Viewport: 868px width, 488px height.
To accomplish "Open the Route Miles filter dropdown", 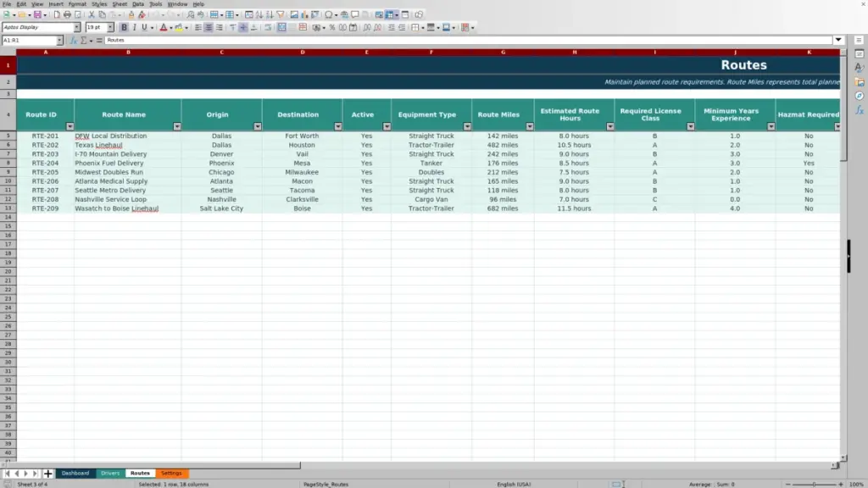I will (x=530, y=127).
